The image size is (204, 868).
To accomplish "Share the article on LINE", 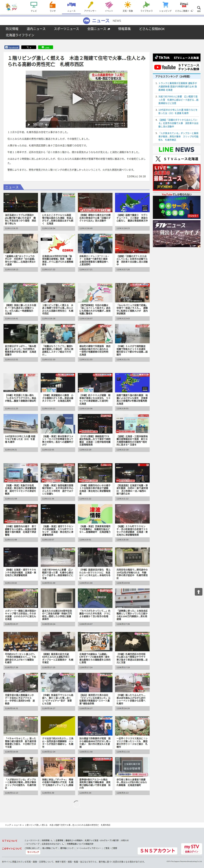I will 46,47.
